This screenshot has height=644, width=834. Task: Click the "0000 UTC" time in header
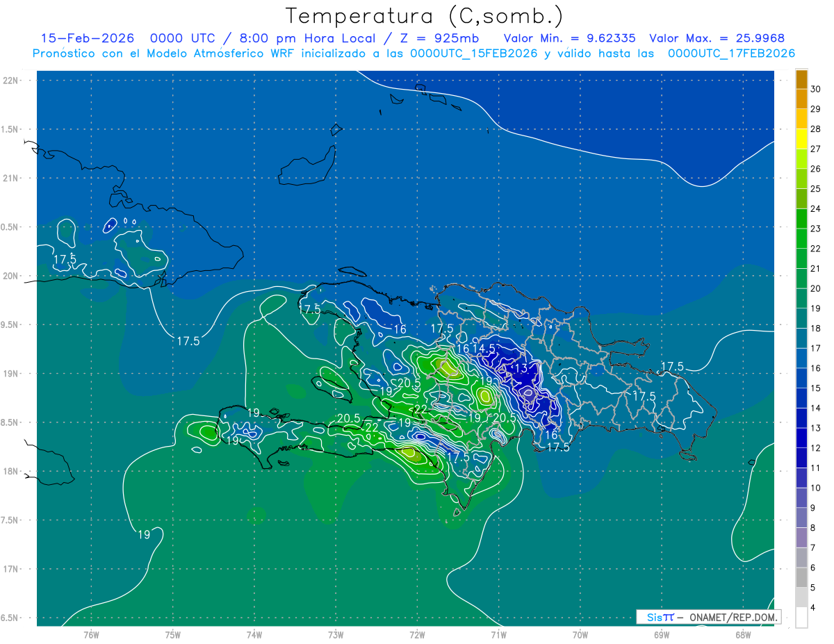pyautogui.click(x=181, y=38)
